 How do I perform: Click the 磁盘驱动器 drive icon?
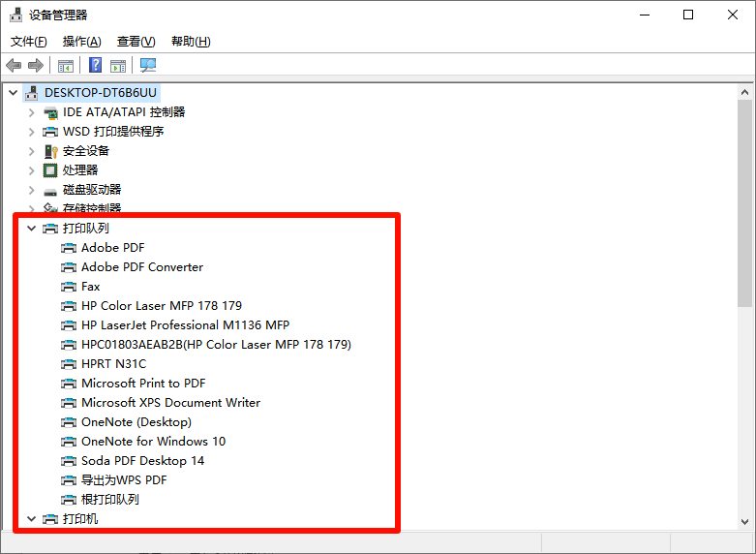click(x=50, y=192)
